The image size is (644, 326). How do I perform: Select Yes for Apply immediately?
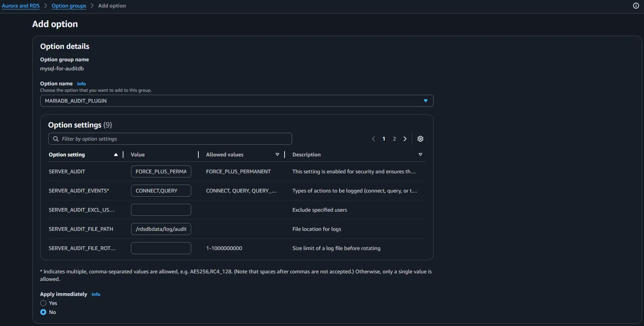coord(43,303)
